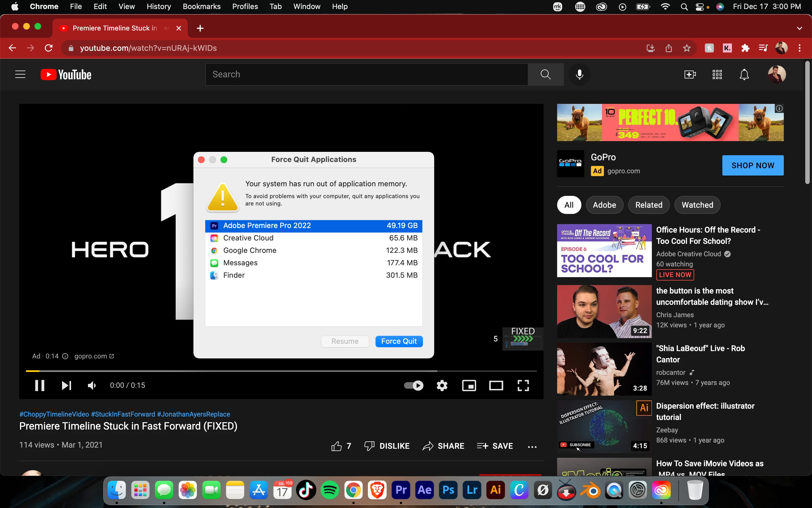Enter full screen mode
The width and height of the screenshot is (812, 508).
coord(523,385)
